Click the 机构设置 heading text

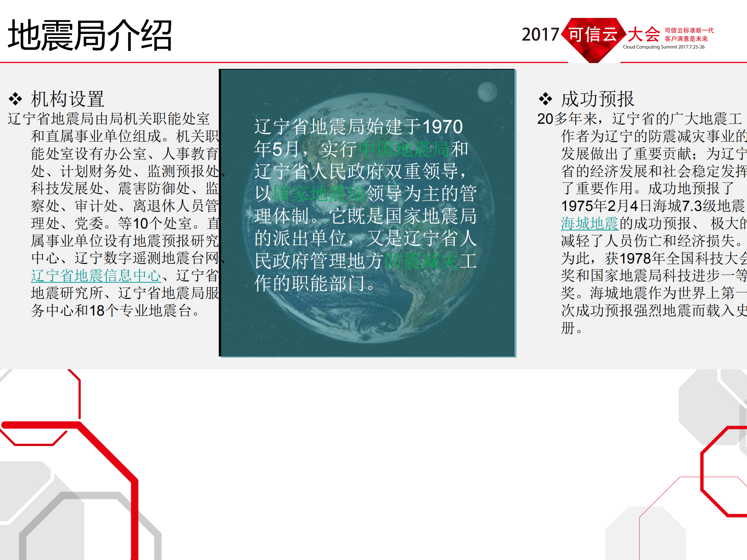point(67,98)
